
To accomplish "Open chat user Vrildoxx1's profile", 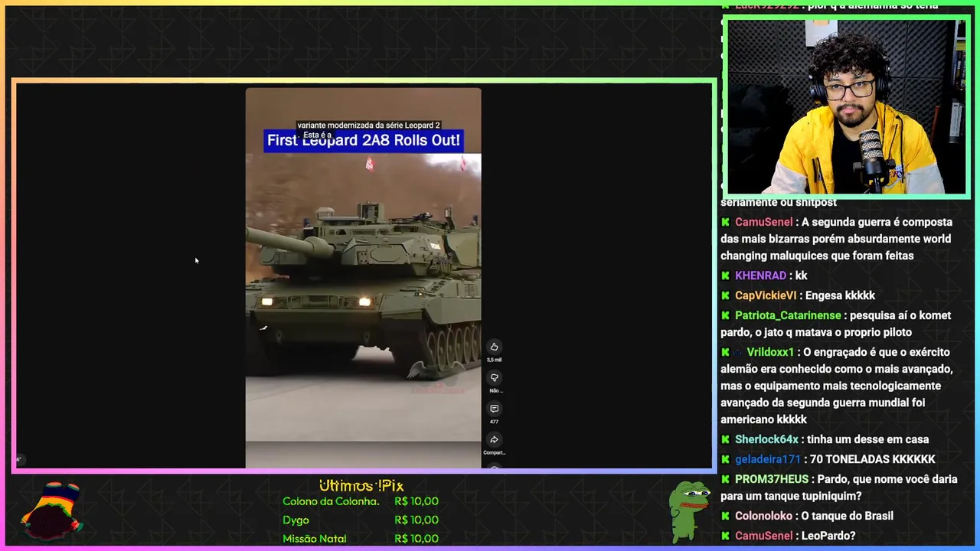I will [769, 352].
